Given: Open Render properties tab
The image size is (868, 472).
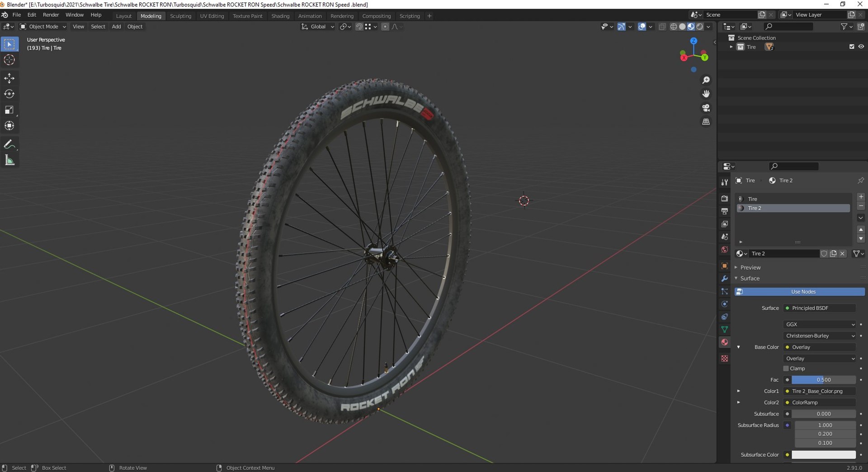Looking at the screenshot, I should [725, 198].
